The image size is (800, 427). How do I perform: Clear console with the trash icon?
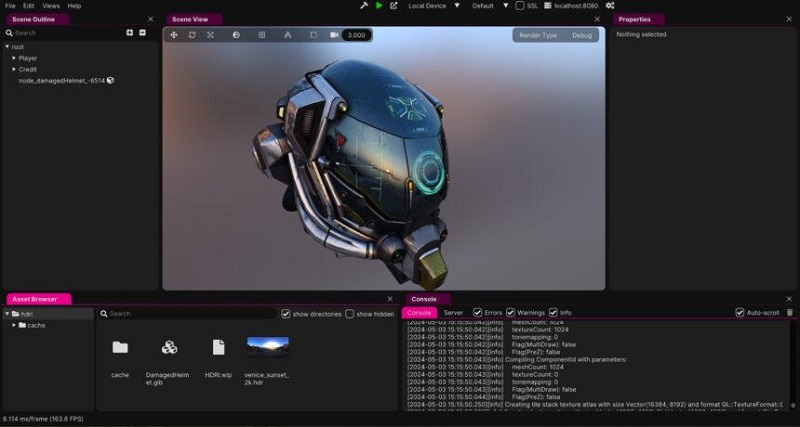pyautogui.click(x=790, y=313)
